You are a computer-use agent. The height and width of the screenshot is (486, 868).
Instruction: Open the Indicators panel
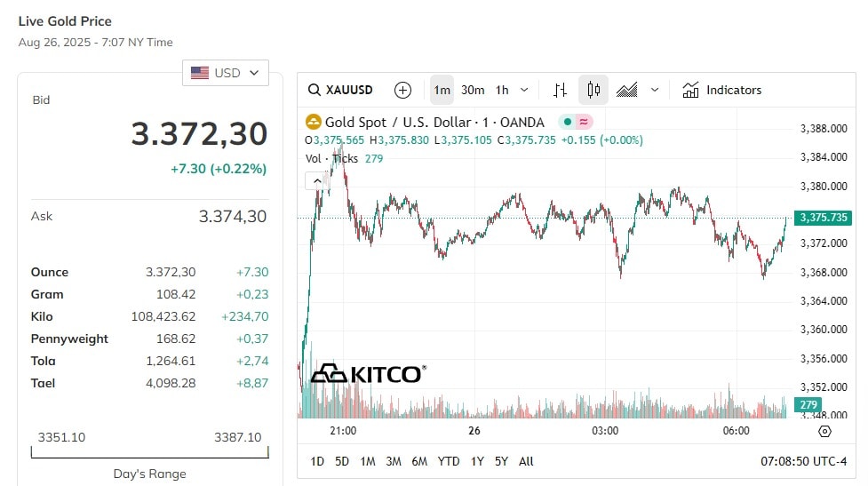(x=722, y=90)
